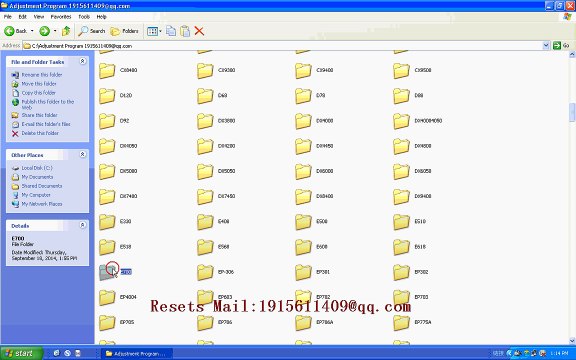The height and width of the screenshot is (360, 576).
Task: Open the Help menu
Action: [x=101, y=17]
